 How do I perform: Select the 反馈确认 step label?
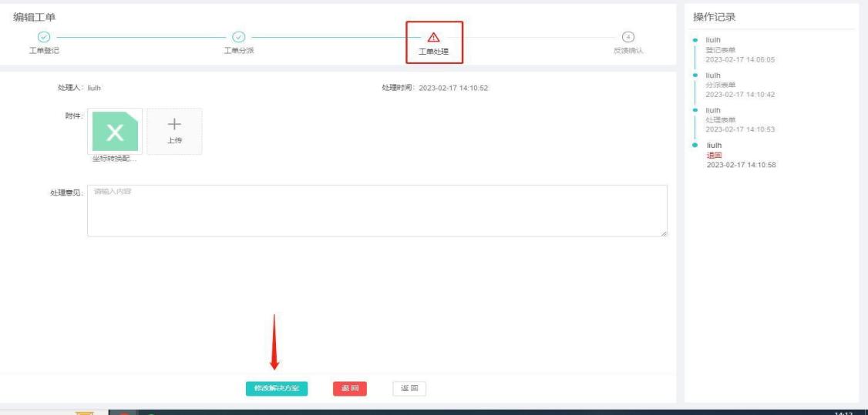[x=629, y=51]
